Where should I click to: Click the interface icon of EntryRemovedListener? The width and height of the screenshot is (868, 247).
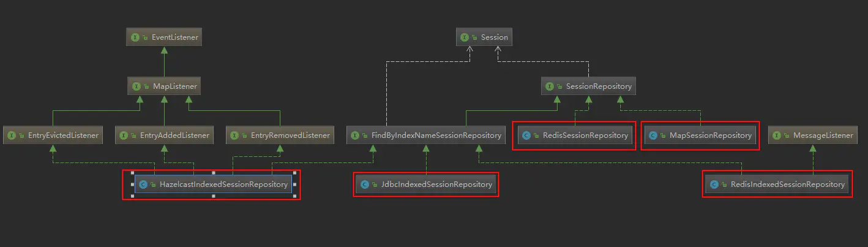pos(234,135)
